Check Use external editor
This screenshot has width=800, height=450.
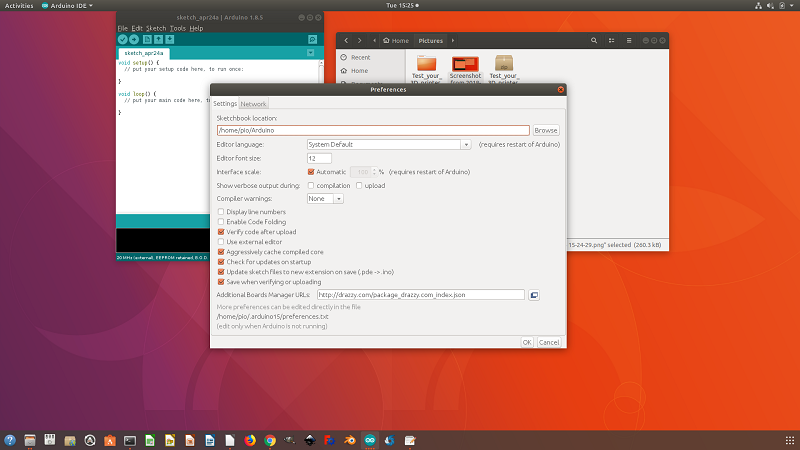(x=221, y=242)
